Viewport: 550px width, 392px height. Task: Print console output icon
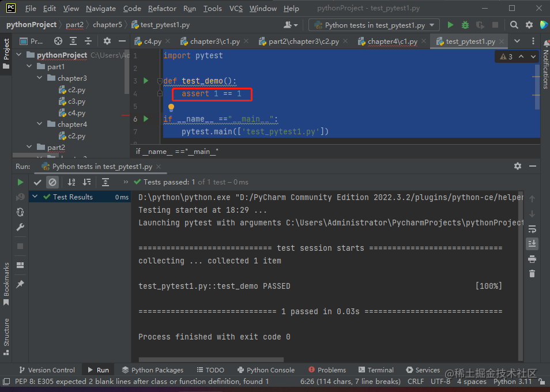532,259
